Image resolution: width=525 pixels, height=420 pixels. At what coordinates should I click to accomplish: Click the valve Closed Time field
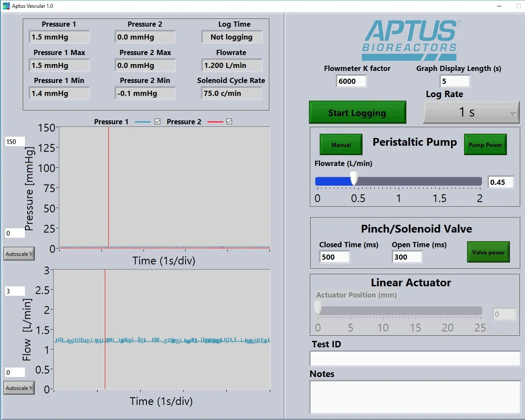(x=334, y=257)
